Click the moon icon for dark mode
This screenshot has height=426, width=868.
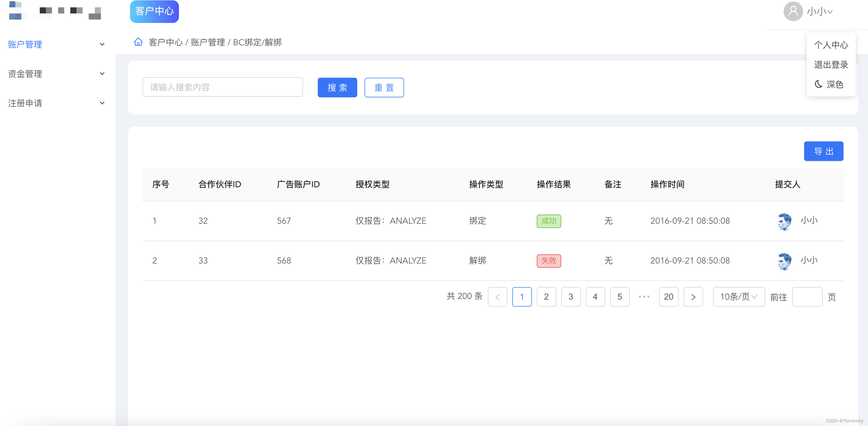818,84
